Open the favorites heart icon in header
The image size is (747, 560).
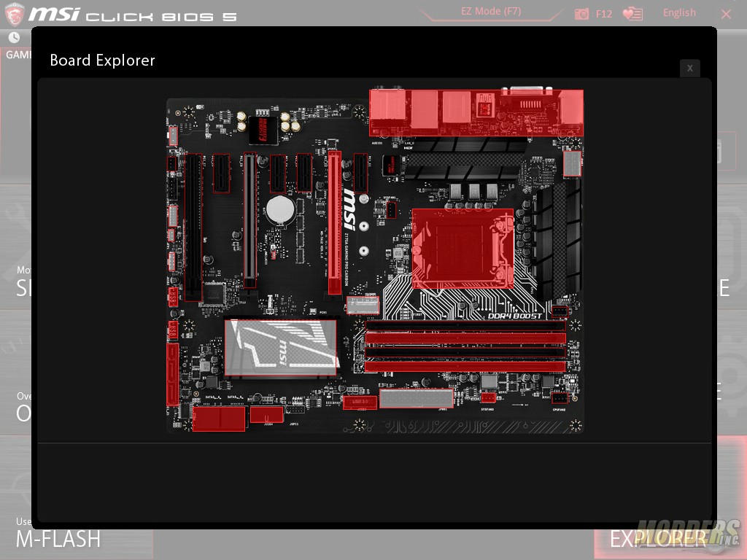click(632, 14)
